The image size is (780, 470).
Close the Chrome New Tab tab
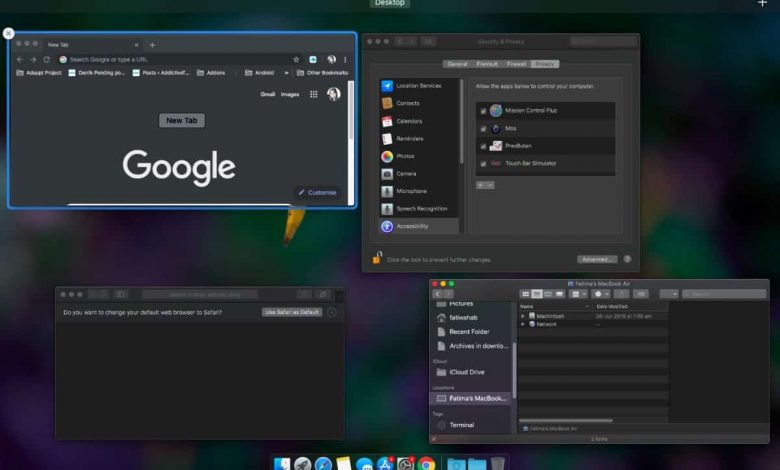[136, 45]
